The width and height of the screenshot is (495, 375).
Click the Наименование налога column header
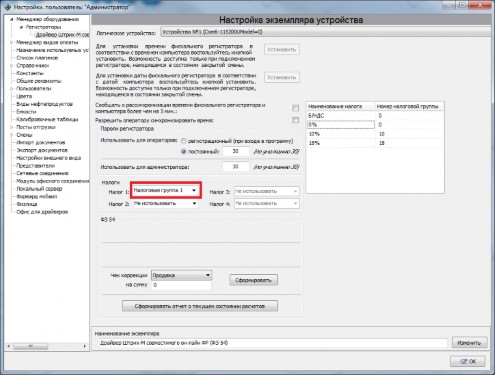[341, 106]
